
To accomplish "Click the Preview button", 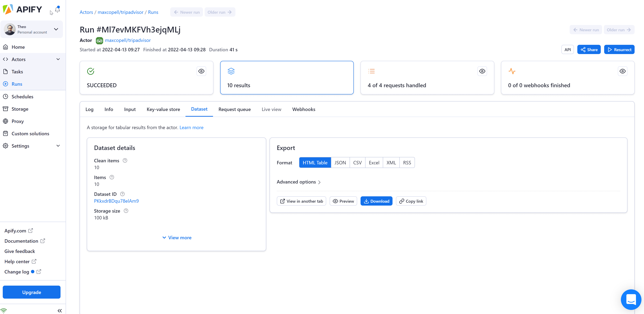I will coord(343,201).
